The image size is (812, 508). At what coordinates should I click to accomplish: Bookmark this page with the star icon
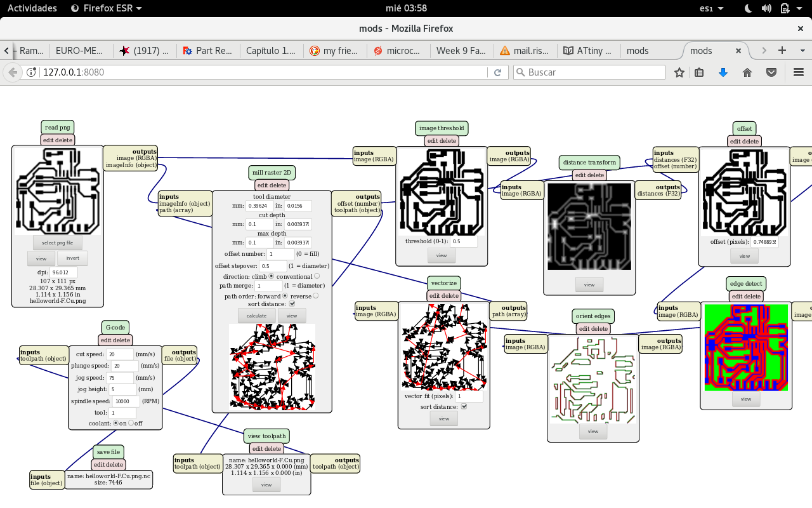[679, 72]
